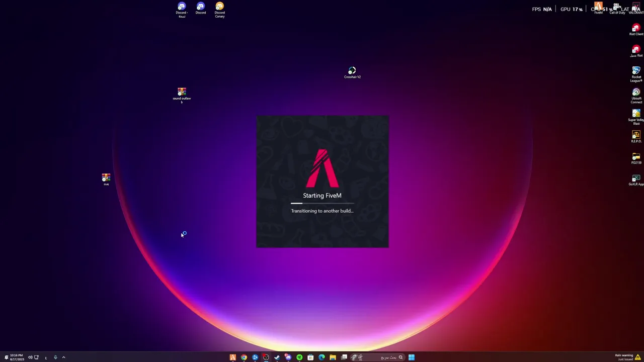
Task: Click 'Transitioning to another build...' status text
Action: coord(322,211)
